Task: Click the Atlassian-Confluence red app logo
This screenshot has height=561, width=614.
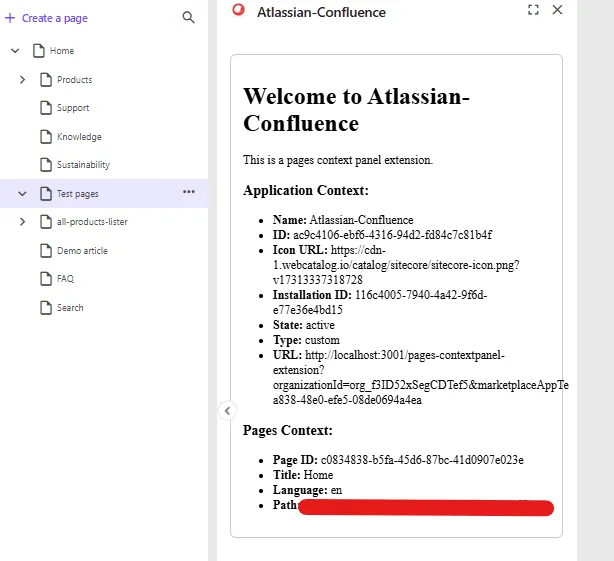Action: (x=238, y=11)
